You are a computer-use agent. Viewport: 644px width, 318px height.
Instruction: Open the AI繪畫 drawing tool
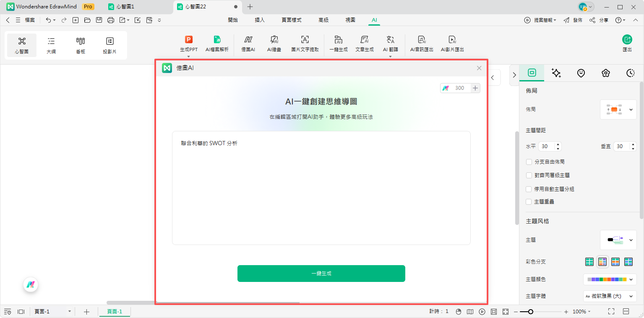[x=274, y=43]
